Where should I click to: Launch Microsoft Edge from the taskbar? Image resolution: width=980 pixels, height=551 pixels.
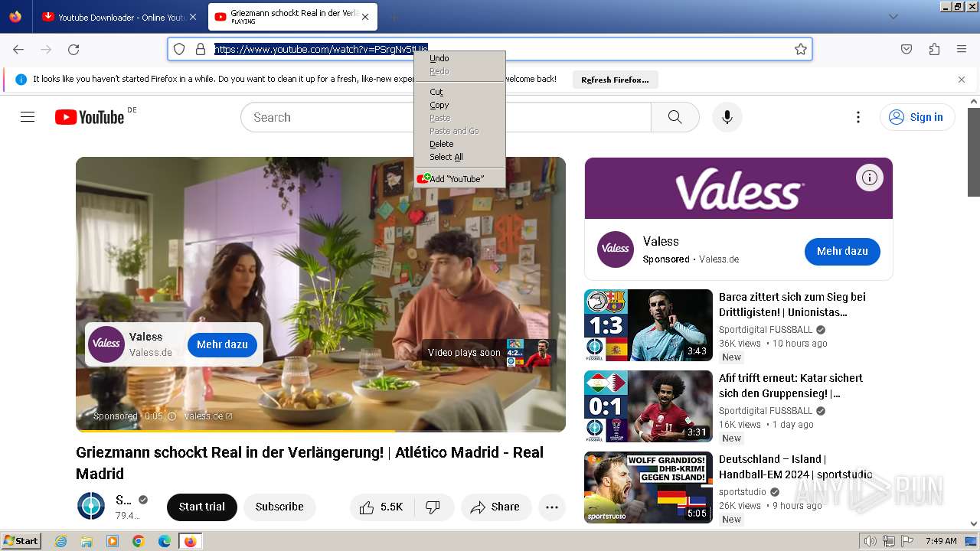[165, 541]
